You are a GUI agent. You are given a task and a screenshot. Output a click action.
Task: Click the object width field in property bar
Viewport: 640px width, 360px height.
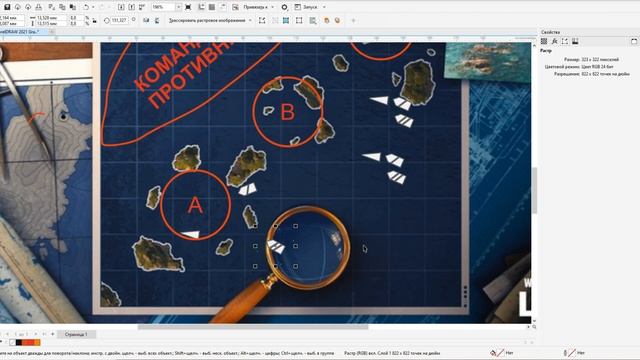click(x=52, y=18)
